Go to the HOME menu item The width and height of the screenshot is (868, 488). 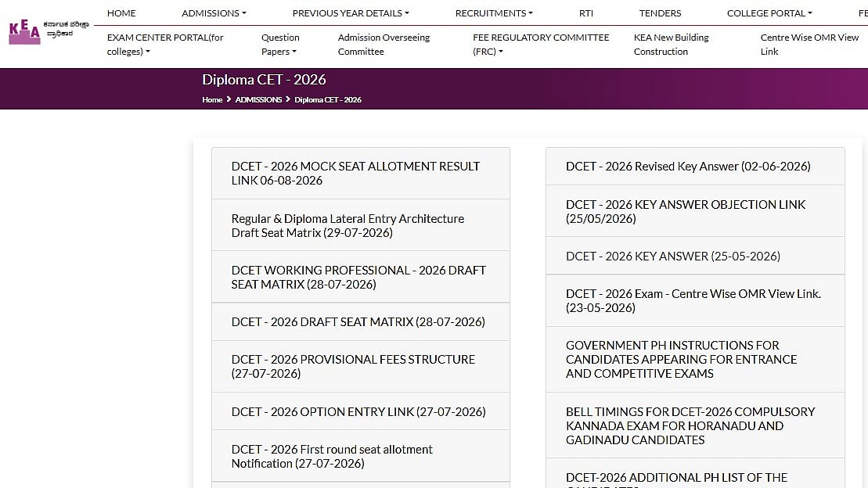click(x=121, y=13)
